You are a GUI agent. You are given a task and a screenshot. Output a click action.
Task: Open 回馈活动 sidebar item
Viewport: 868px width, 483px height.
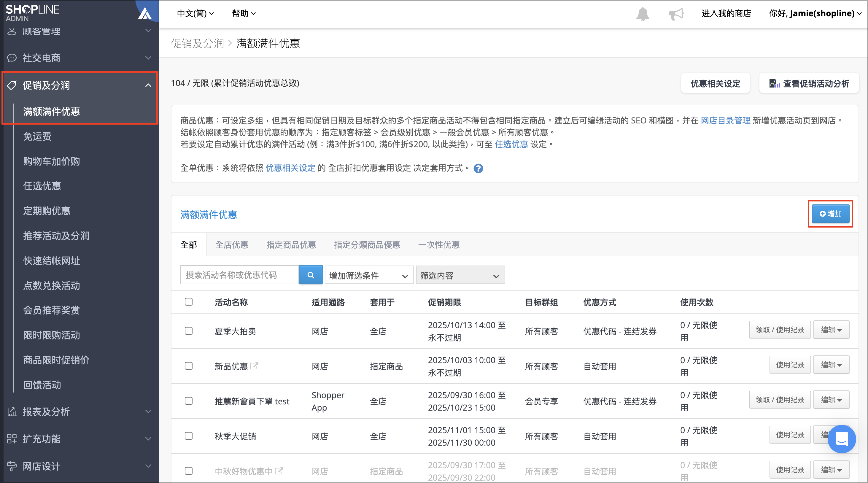42,385
